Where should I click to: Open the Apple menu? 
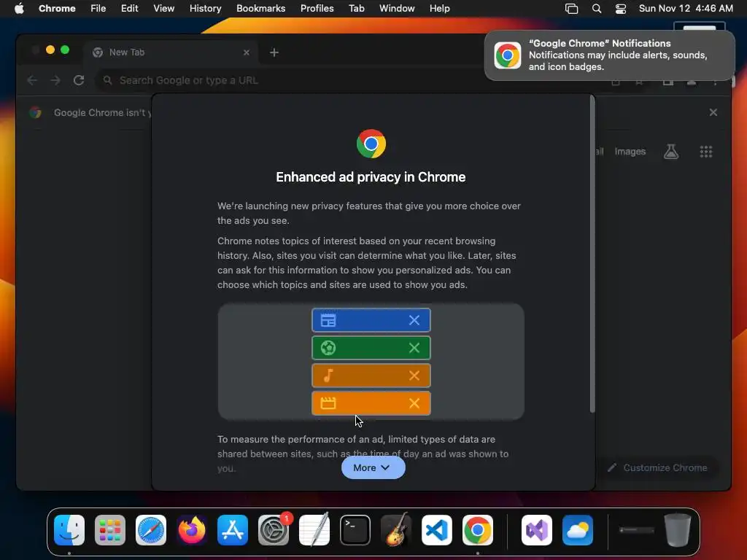[19, 9]
